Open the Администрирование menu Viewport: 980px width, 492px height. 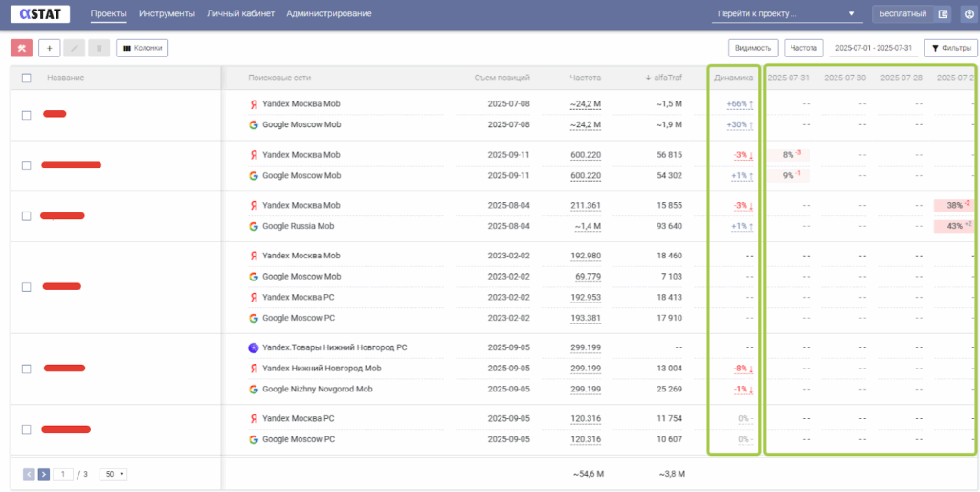tap(328, 14)
